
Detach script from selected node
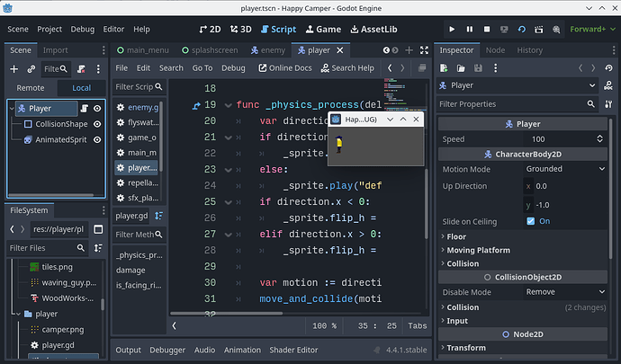pos(82,69)
